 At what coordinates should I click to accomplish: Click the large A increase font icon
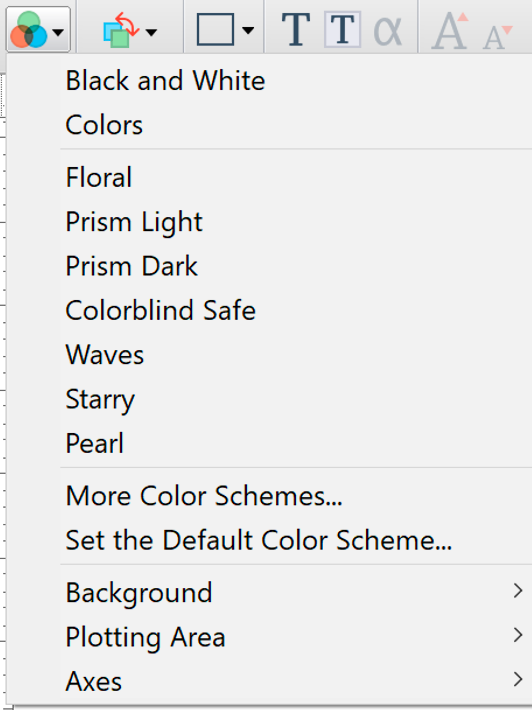click(450, 30)
